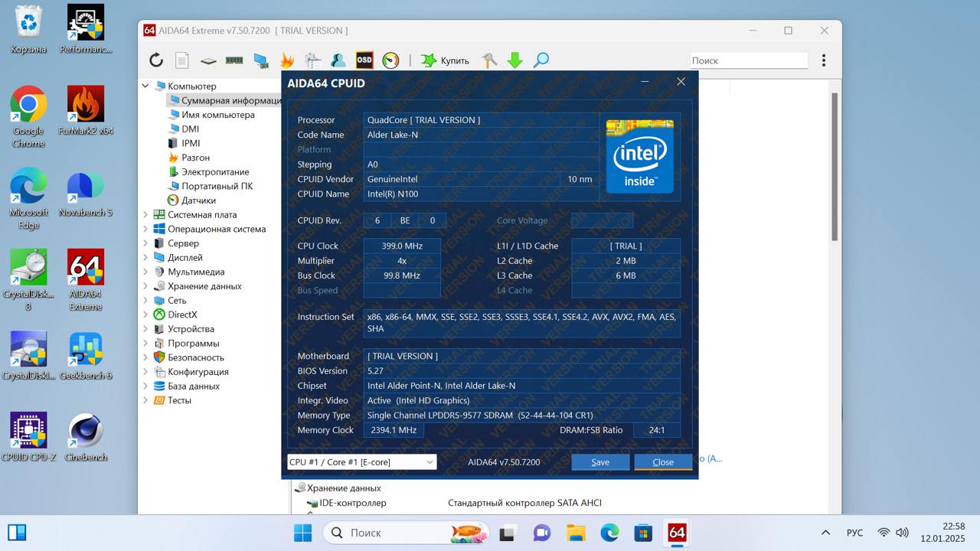Open FurMark2 x64 desktop shortcut
980x551 pixels.
(x=86, y=111)
